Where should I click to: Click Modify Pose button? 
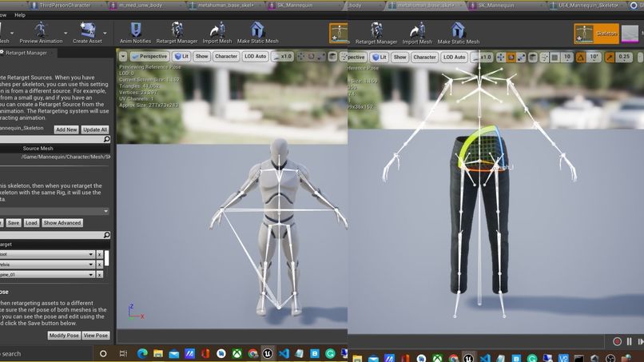pos(64,336)
